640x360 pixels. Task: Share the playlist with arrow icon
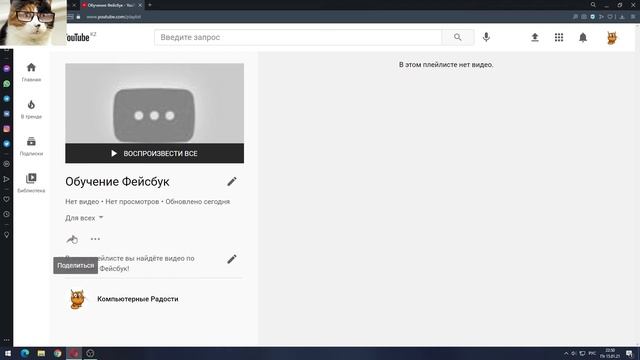coord(71,239)
